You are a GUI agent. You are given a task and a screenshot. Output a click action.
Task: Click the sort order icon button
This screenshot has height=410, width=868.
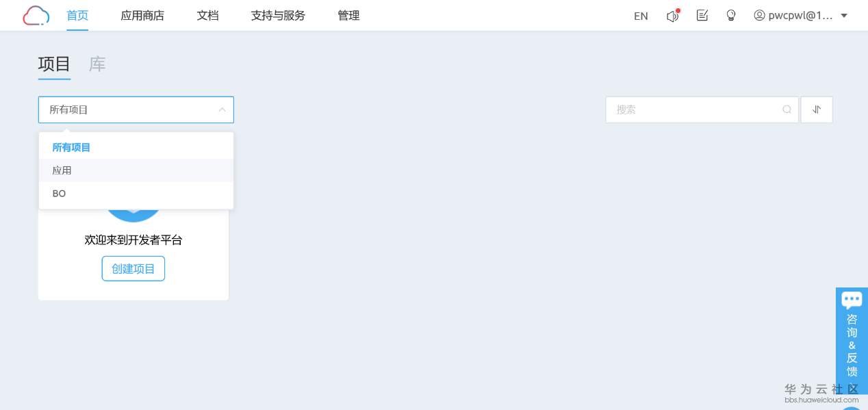[817, 110]
